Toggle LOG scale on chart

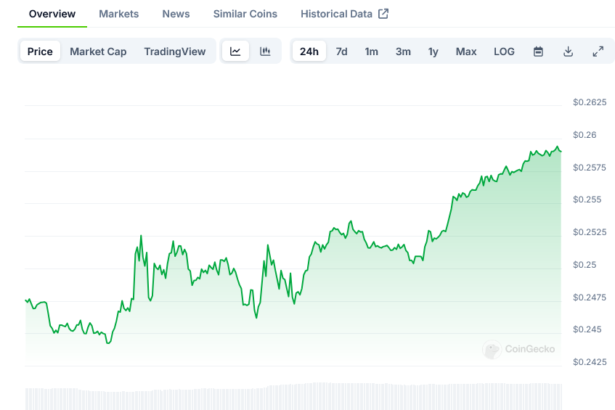click(504, 52)
